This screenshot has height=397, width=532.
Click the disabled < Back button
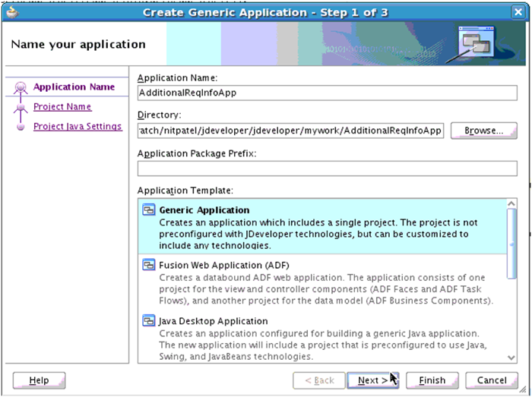tap(319, 380)
